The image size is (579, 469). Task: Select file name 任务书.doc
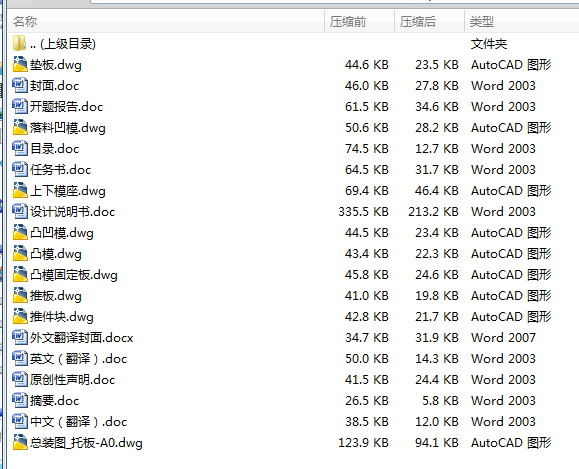(61, 170)
